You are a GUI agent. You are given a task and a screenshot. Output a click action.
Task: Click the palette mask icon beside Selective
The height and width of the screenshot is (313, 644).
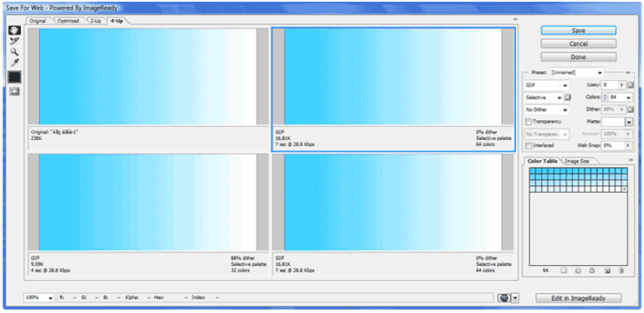point(568,97)
